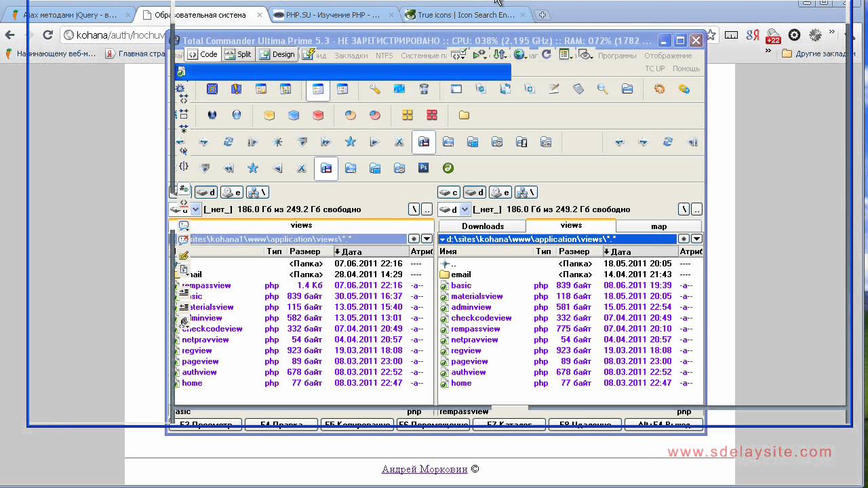Click the Live View lightning icon
The image size is (868, 488).
coord(309,54)
